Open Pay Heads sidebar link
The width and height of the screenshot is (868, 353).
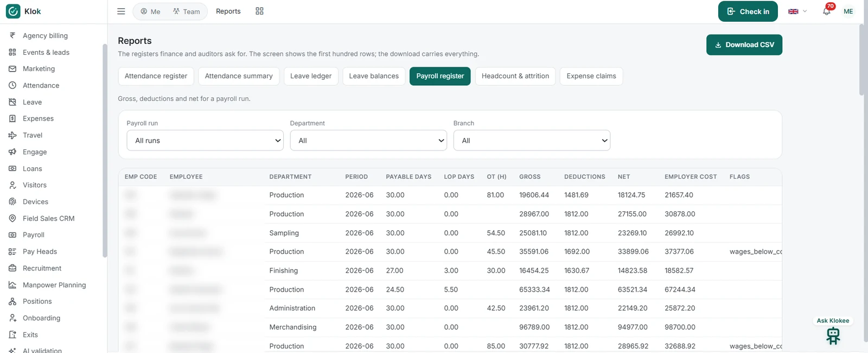point(40,251)
